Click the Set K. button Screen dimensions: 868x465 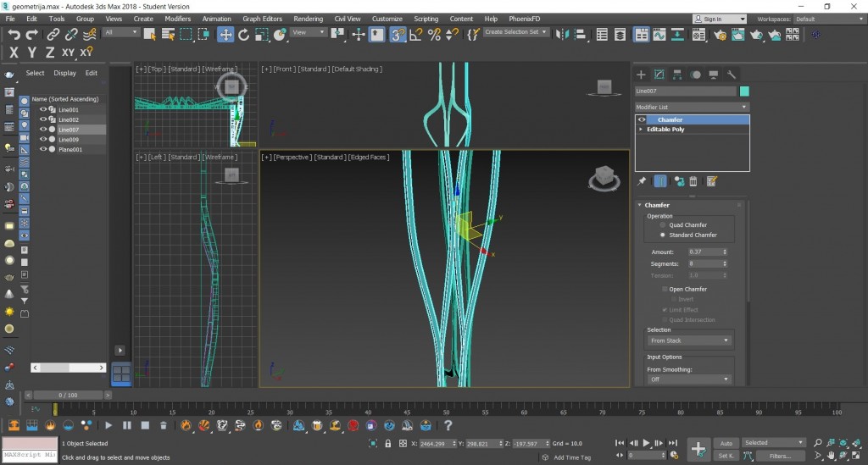726,457
